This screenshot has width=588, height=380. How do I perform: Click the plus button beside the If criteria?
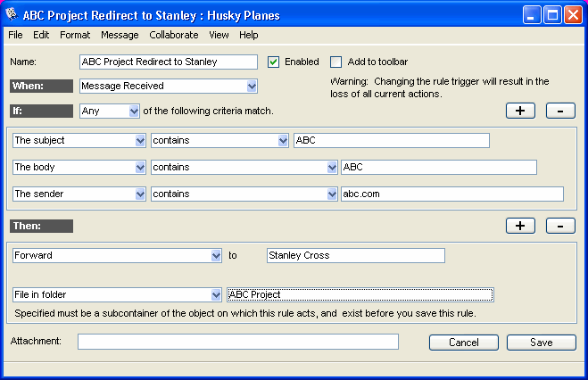519,111
